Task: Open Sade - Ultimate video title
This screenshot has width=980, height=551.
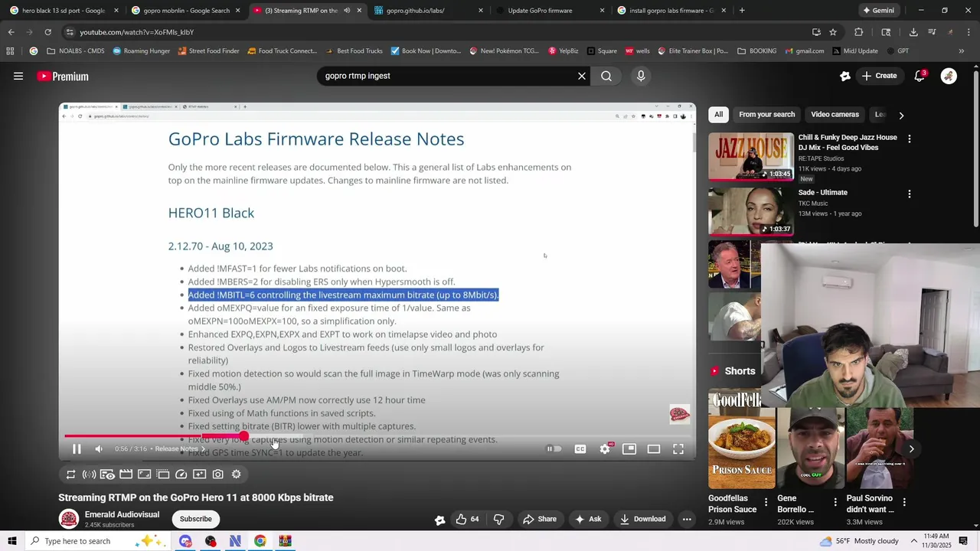Action: [822, 193]
